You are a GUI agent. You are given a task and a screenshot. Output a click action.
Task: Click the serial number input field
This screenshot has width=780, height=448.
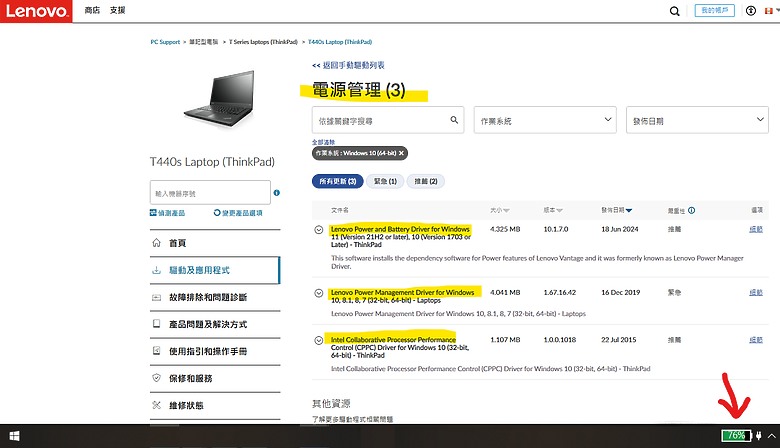(x=210, y=193)
